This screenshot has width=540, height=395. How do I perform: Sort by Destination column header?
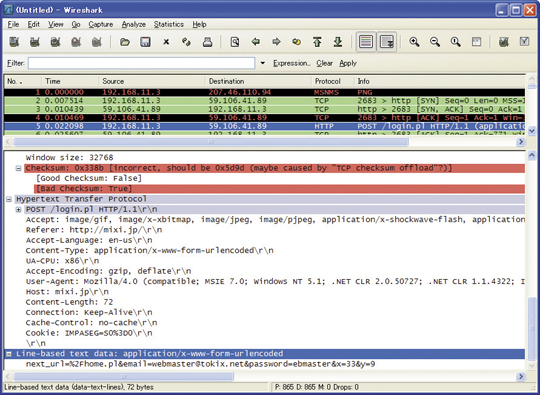[x=258, y=81]
